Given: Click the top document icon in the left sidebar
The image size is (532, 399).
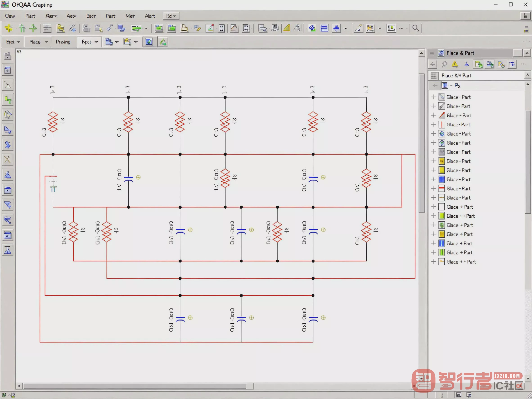Looking at the screenshot, I should pos(8,56).
